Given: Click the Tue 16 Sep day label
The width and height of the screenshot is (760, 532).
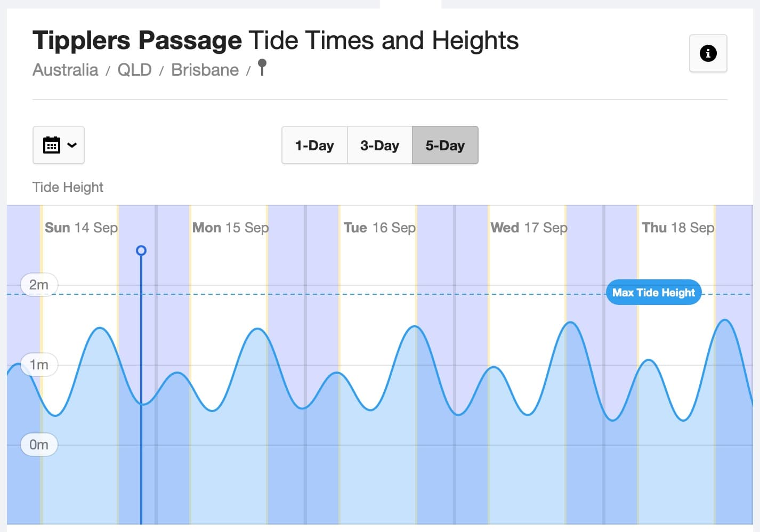Looking at the screenshot, I should (379, 228).
